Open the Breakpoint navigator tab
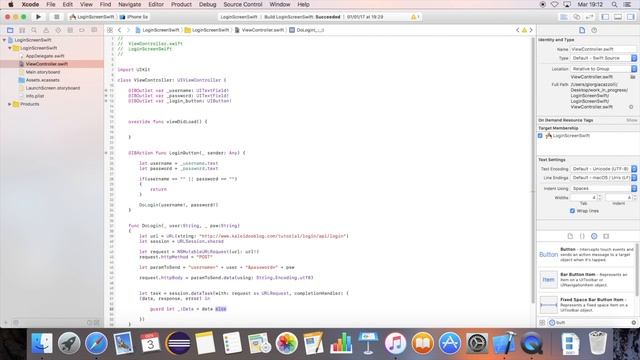Viewport: 640px width, 360px height. tap(82, 30)
